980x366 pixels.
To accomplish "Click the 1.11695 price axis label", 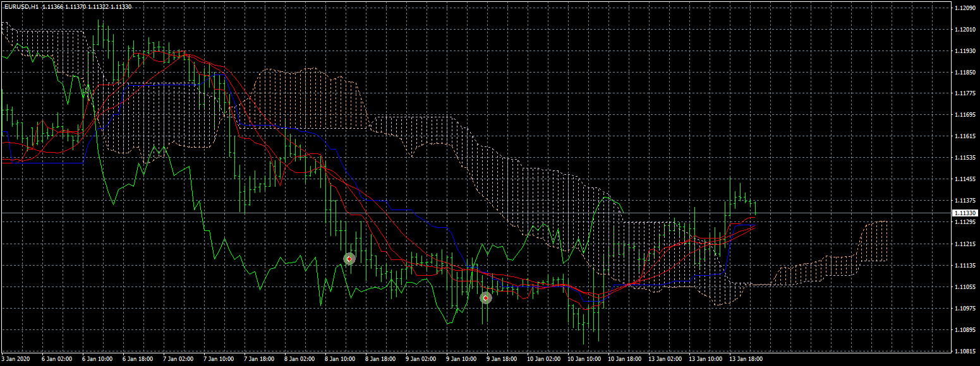I will tap(966, 115).
